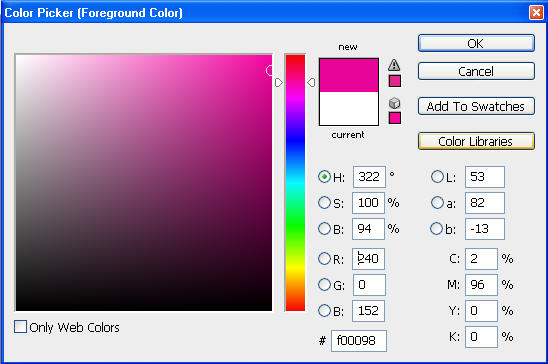Click inside the color field gradient
548x364 pixels.
coord(144,182)
